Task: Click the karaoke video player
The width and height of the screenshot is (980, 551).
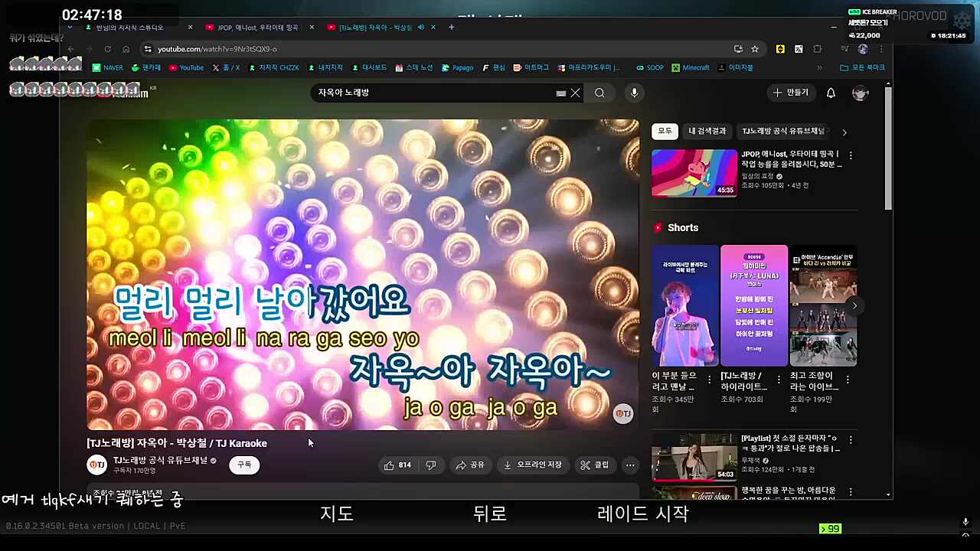Action: tap(363, 274)
